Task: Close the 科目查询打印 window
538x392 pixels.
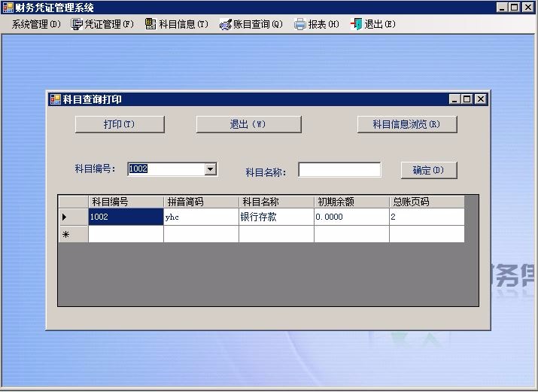Action: point(481,99)
